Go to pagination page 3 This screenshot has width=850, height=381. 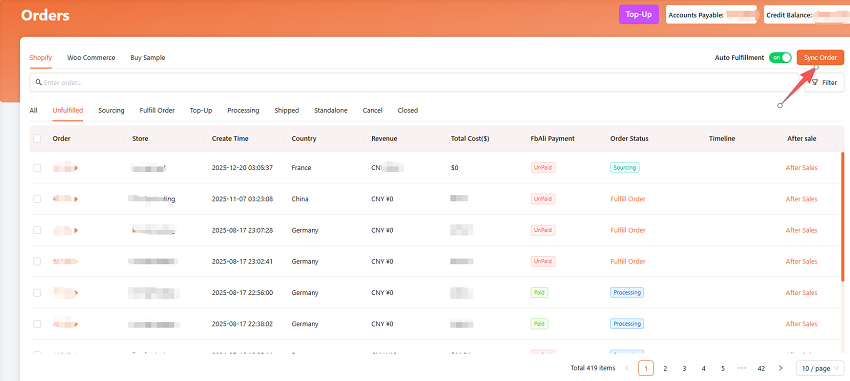[685, 369]
